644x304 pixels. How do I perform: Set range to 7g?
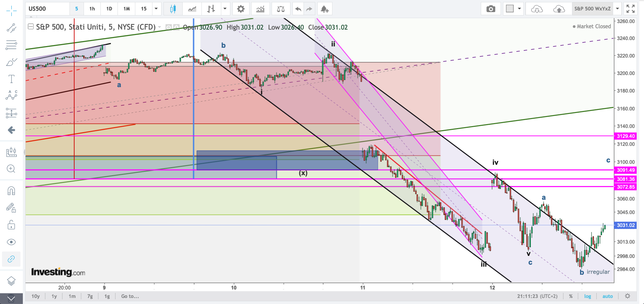point(90,296)
